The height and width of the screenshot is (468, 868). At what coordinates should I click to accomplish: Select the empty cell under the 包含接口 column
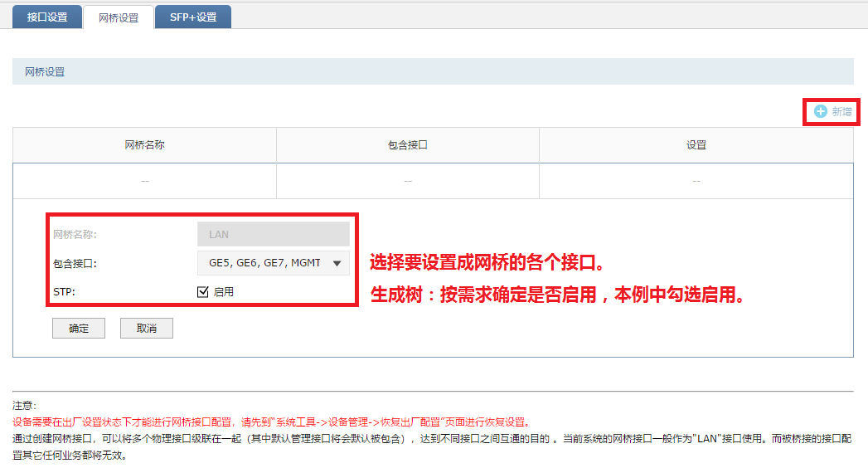point(408,181)
